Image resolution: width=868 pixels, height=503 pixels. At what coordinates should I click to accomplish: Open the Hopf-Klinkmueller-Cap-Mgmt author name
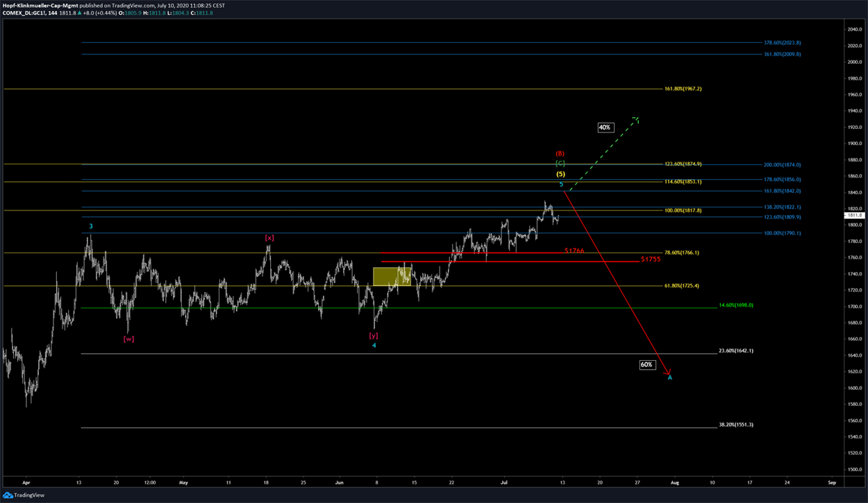click(x=35, y=5)
